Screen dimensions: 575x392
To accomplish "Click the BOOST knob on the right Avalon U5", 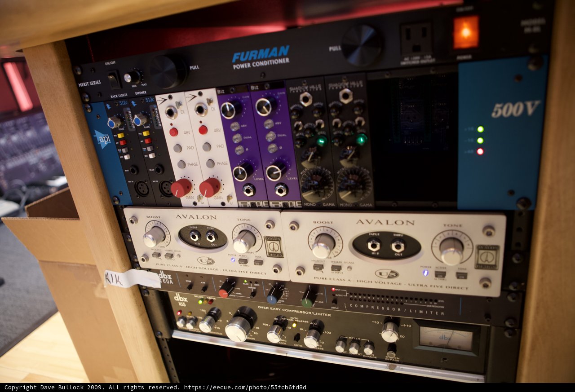I will pos(323,245).
